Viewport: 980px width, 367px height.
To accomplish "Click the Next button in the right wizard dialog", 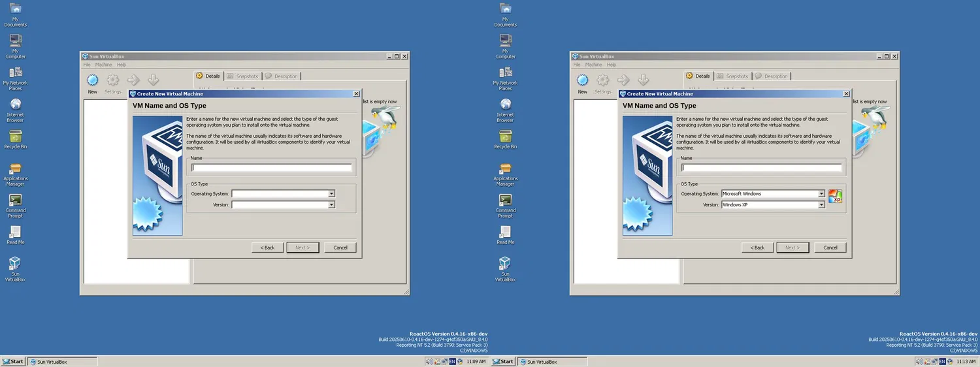I will click(x=792, y=247).
